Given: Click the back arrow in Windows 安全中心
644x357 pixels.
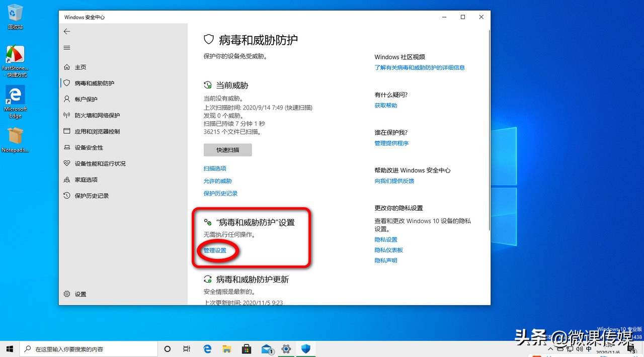Looking at the screenshot, I should 67,31.
